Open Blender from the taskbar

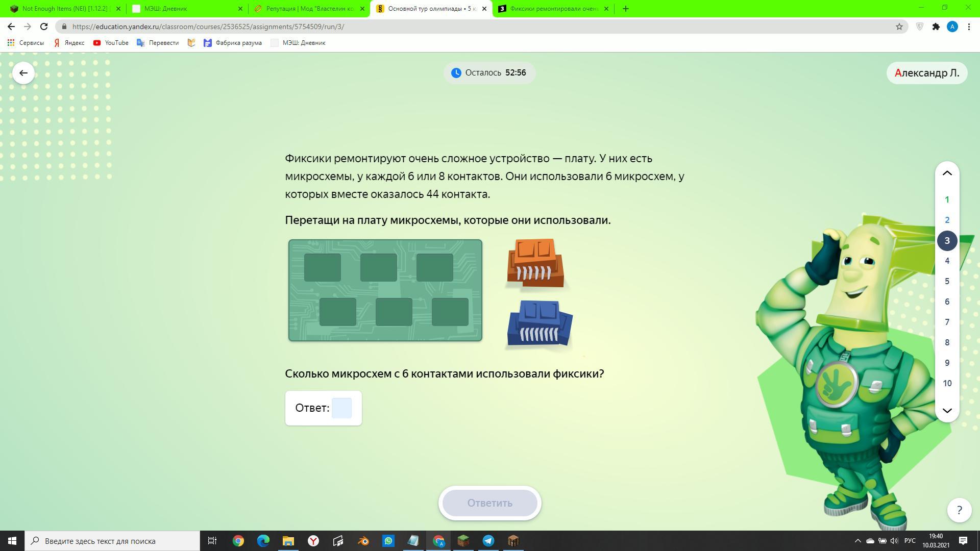[363, 541]
